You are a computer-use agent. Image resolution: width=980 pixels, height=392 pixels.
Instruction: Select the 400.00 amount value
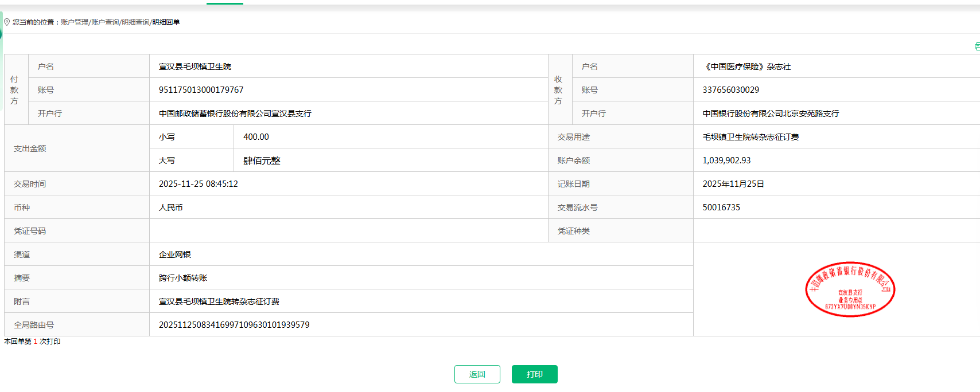pyautogui.click(x=256, y=137)
